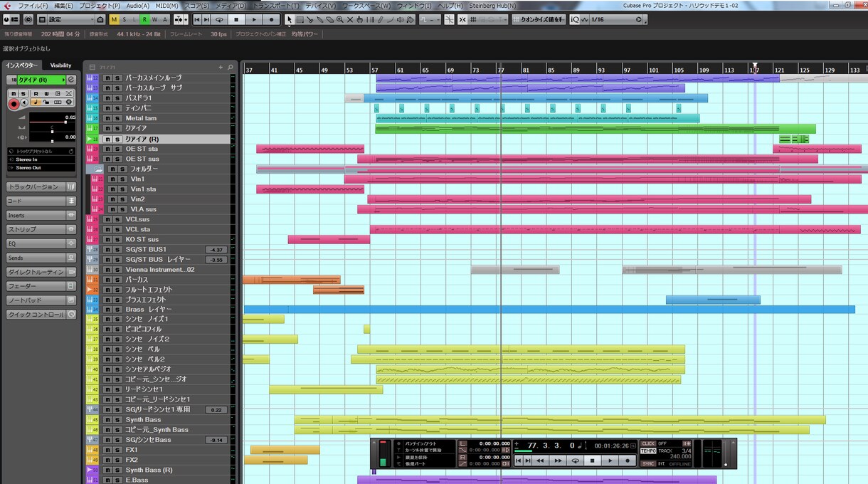Click Stop in the transport panel

click(592, 461)
